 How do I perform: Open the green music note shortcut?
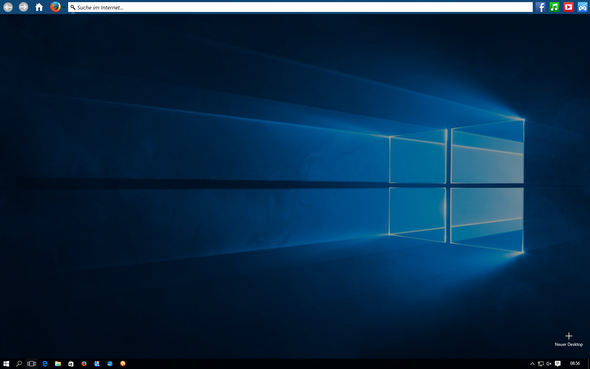click(554, 7)
